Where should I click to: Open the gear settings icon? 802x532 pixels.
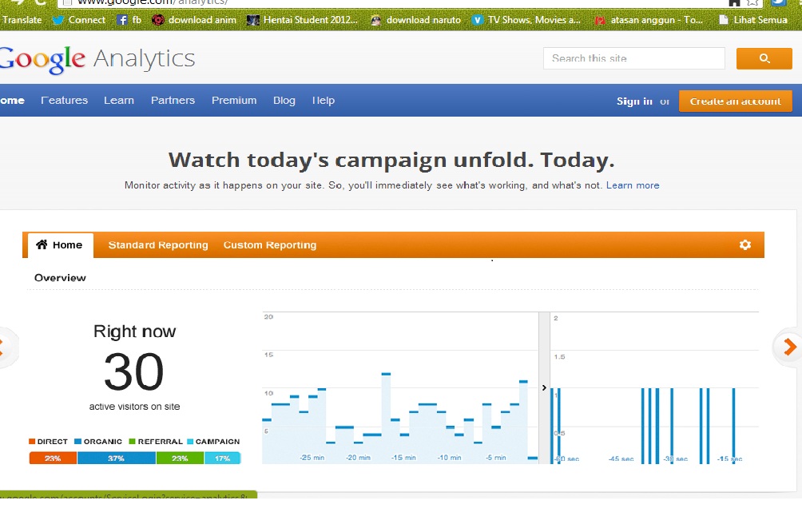tap(745, 245)
